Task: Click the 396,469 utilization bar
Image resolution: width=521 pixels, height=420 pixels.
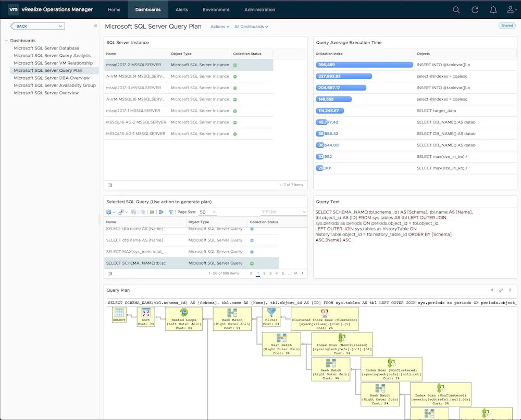Action: coord(364,65)
